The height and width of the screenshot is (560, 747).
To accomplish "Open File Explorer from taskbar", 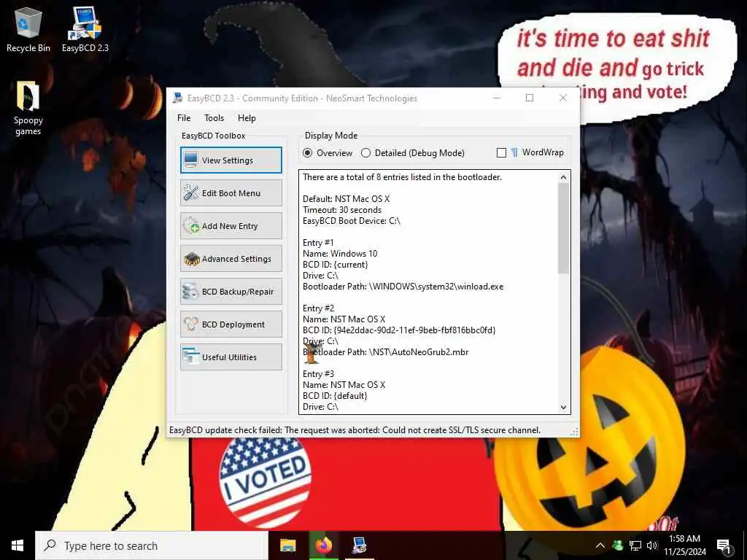I will click(287, 545).
